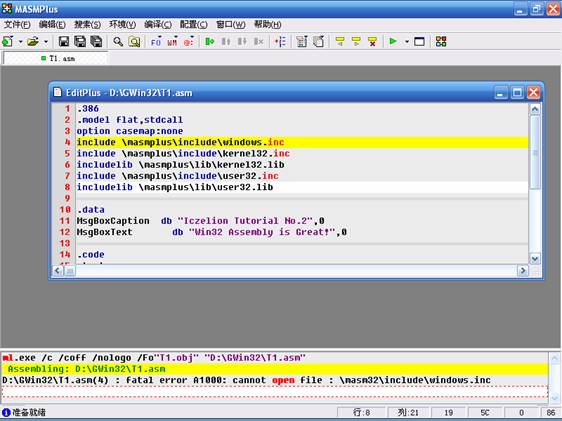Expand the dropdown arrow beside Open folder
The height and width of the screenshot is (421, 562).
point(46,42)
